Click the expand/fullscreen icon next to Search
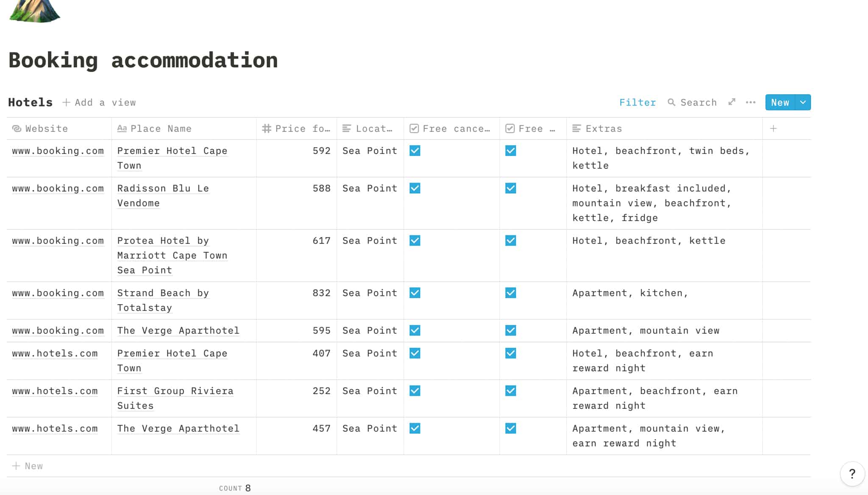The image size is (868, 495). [732, 103]
